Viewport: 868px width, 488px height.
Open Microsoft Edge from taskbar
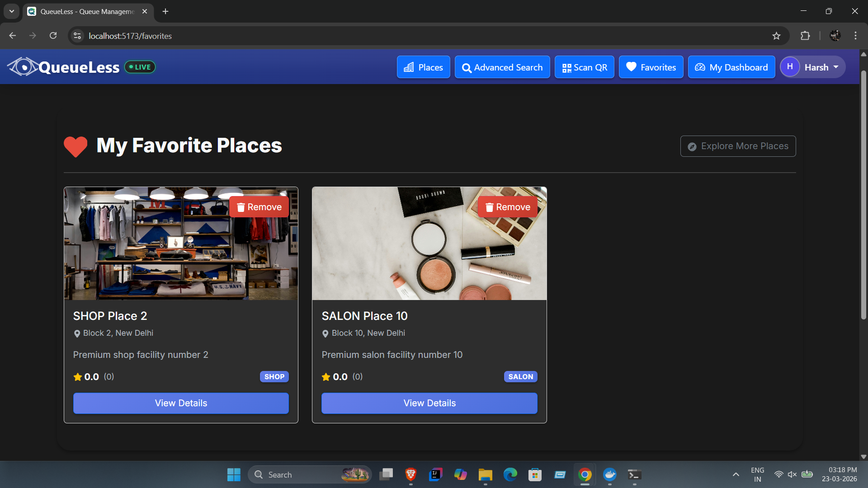tap(510, 474)
